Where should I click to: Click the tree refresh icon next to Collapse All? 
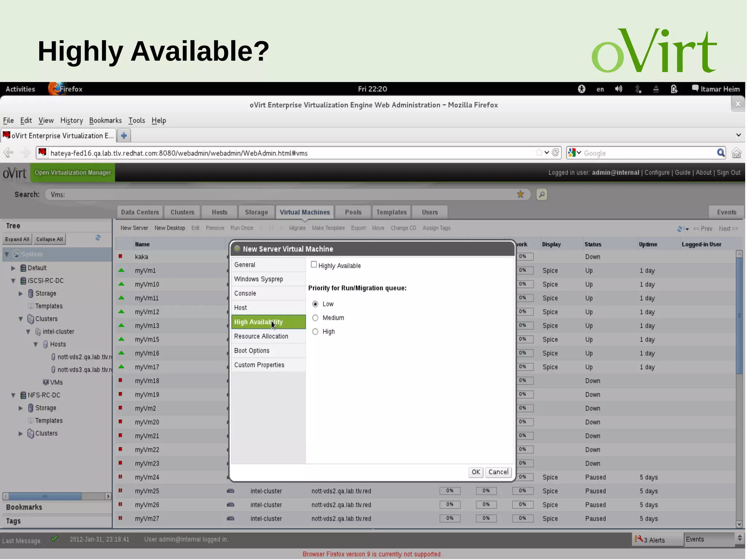(x=98, y=238)
